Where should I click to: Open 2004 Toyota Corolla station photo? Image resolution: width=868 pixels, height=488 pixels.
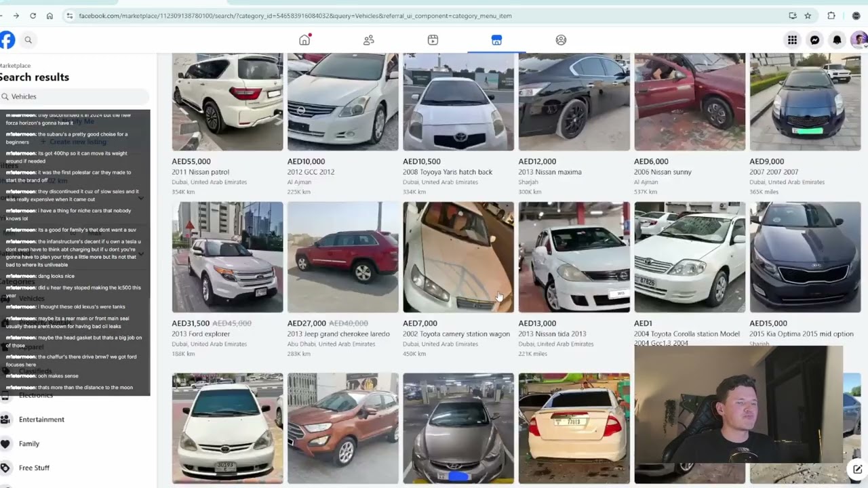click(x=690, y=257)
